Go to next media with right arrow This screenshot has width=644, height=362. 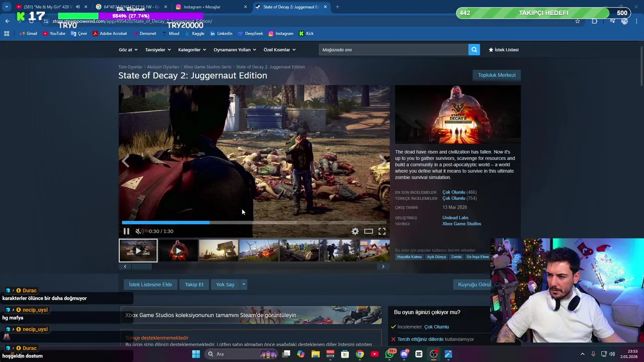383,160
